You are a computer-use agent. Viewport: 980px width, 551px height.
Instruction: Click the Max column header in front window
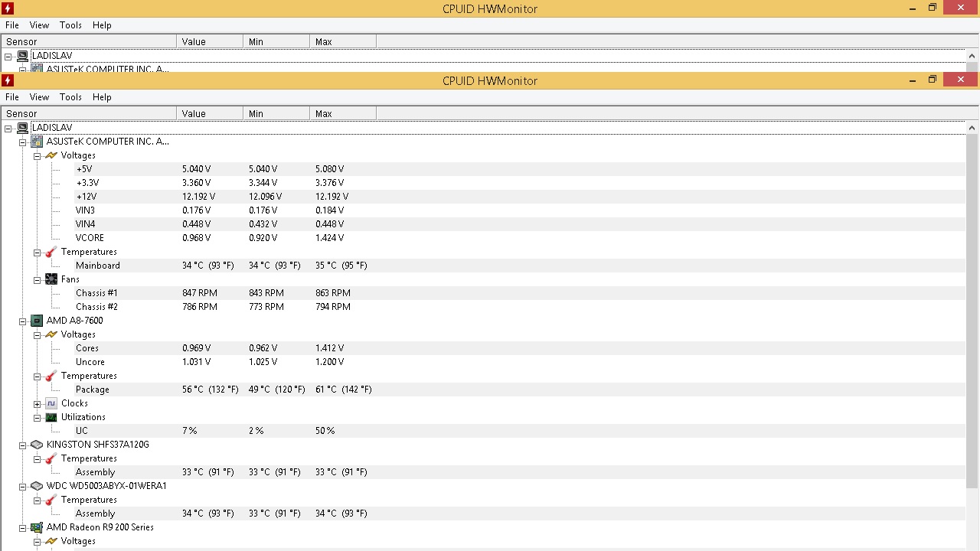pyautogui.click(x=343, y=113)
